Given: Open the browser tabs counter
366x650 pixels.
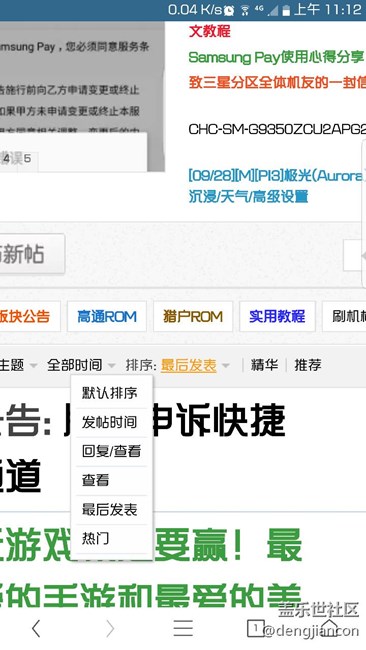Looking at the screenshot, I should coord(255,628).
